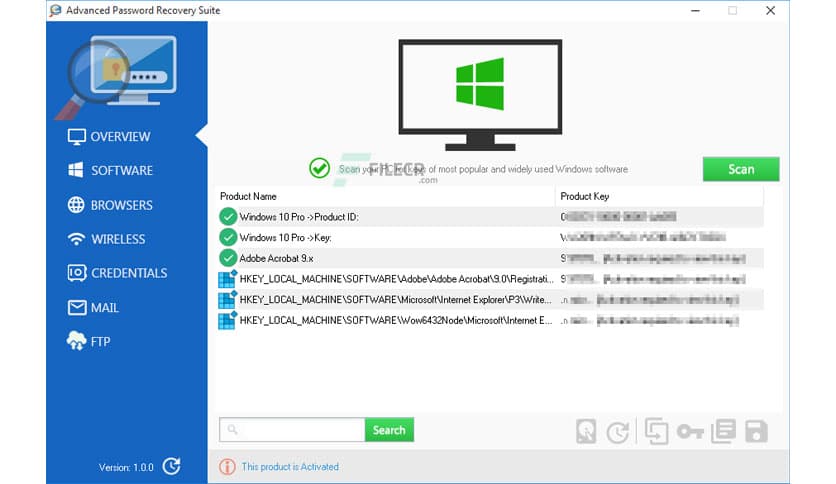Select the Wow6432Node Microsoft Internet registry row

(489, 320)
